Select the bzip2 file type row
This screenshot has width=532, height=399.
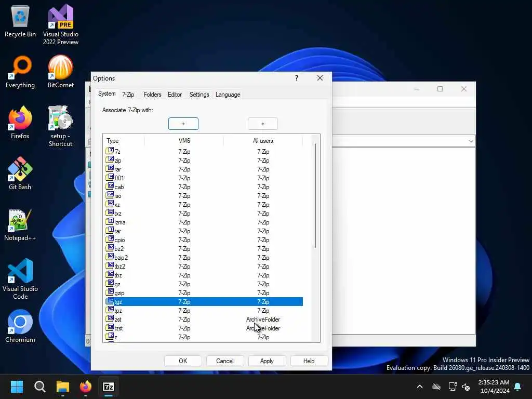[204, 257]
